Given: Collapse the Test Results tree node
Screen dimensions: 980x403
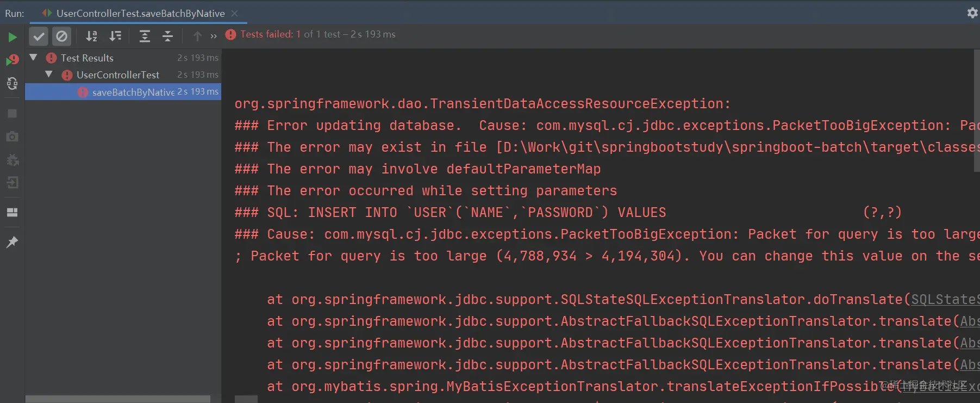Looking at the screenshot, I should pos(33,57).
